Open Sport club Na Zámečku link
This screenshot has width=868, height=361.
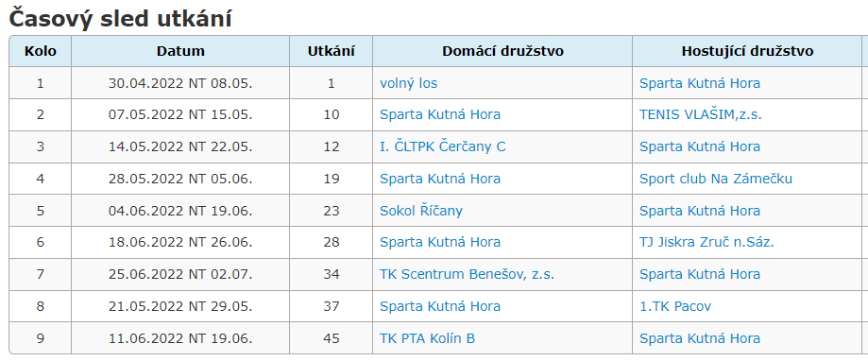(716, 179)
